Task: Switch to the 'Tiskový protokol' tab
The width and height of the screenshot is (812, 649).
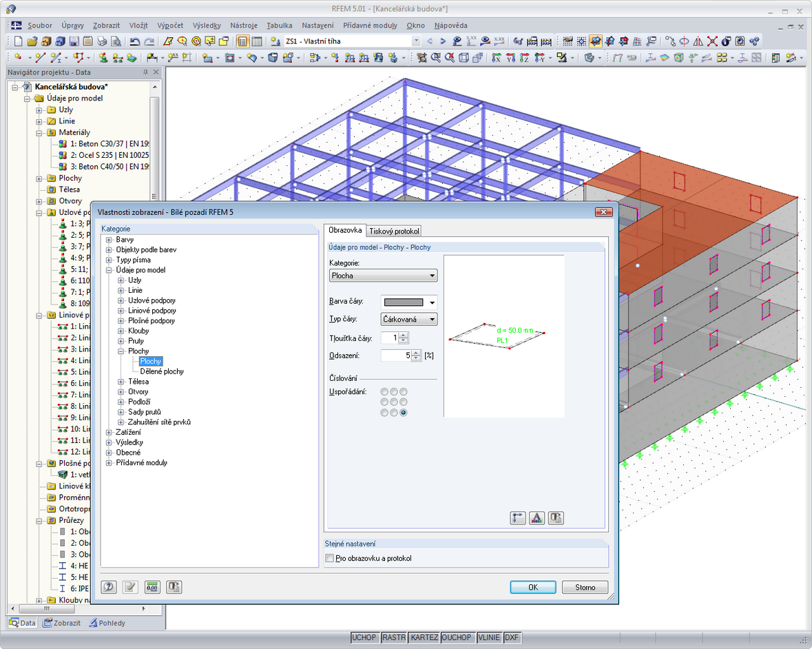Action: tap(394, 231)
